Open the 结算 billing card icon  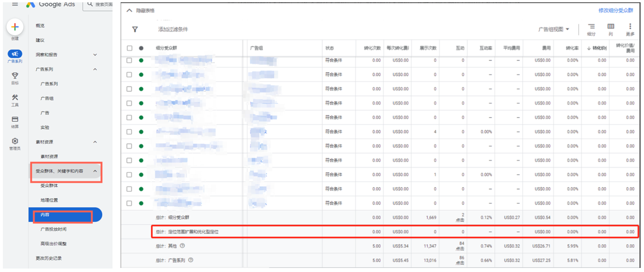tap(15, 119)
